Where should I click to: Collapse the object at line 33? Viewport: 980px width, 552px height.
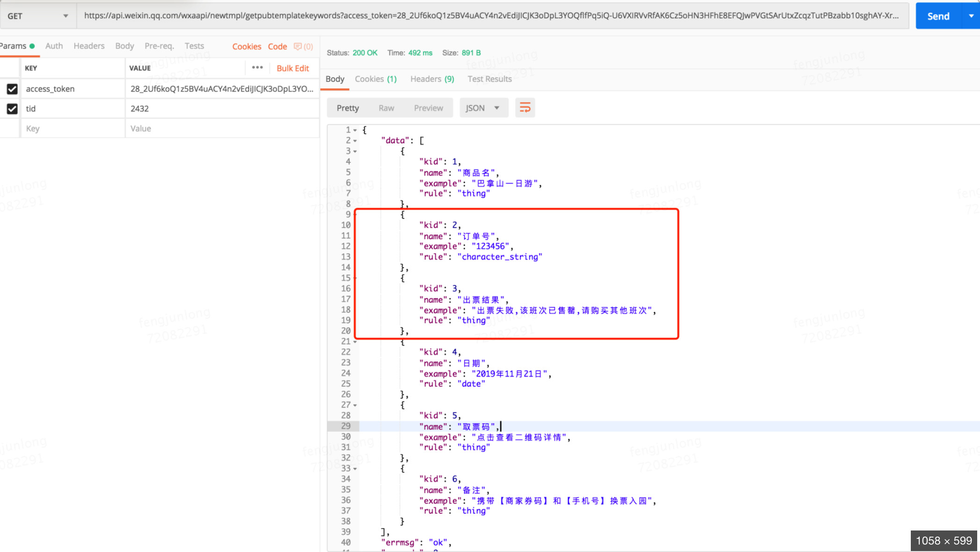355,469
